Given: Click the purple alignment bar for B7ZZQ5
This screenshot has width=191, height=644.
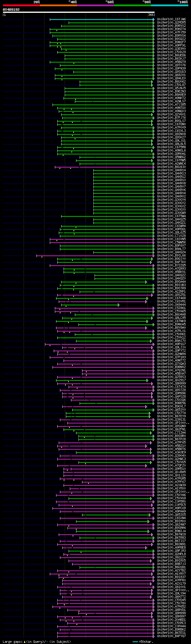Looking at the screenshot, I should point(101,265).
